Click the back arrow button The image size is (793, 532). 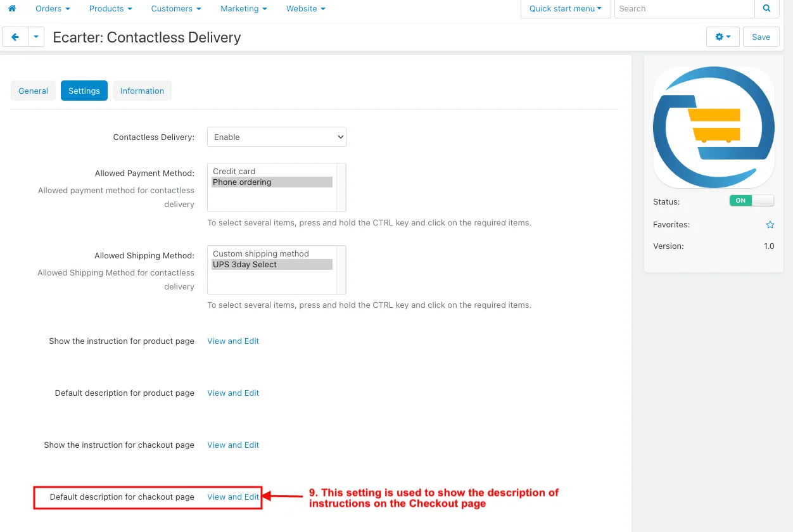coord(15,37)
